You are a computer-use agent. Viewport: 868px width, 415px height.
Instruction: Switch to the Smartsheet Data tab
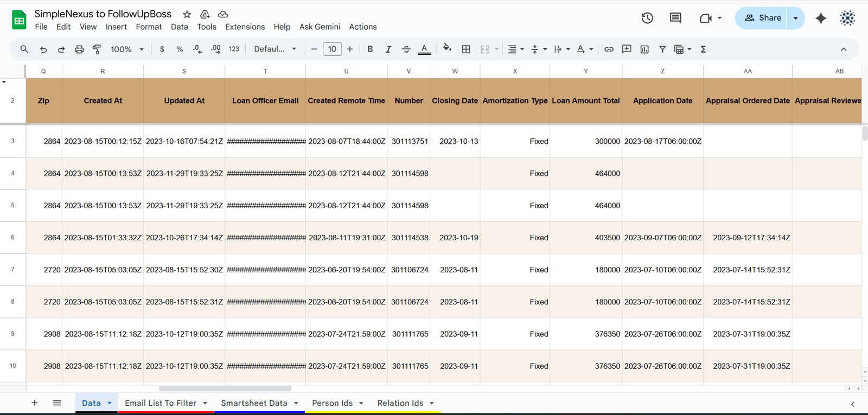click(x=254, y=403)
